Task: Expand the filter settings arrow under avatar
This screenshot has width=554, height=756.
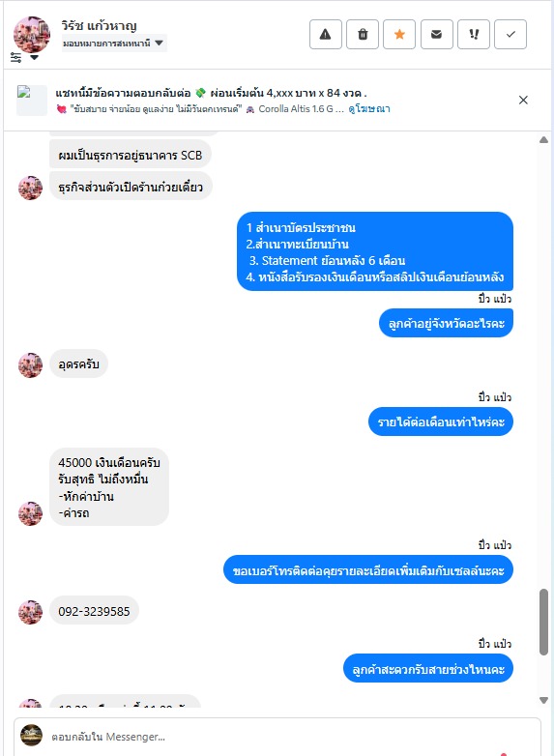Action: pyautogui.click(x=34, y=58)
